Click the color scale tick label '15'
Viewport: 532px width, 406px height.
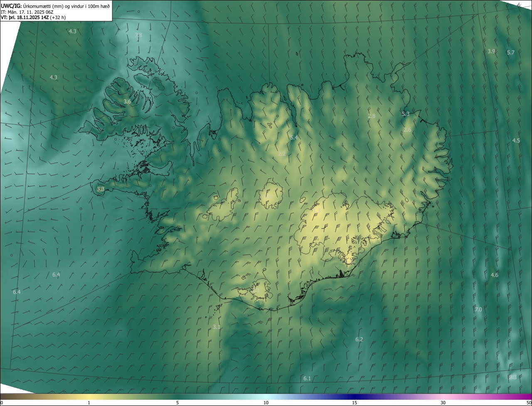355,403
